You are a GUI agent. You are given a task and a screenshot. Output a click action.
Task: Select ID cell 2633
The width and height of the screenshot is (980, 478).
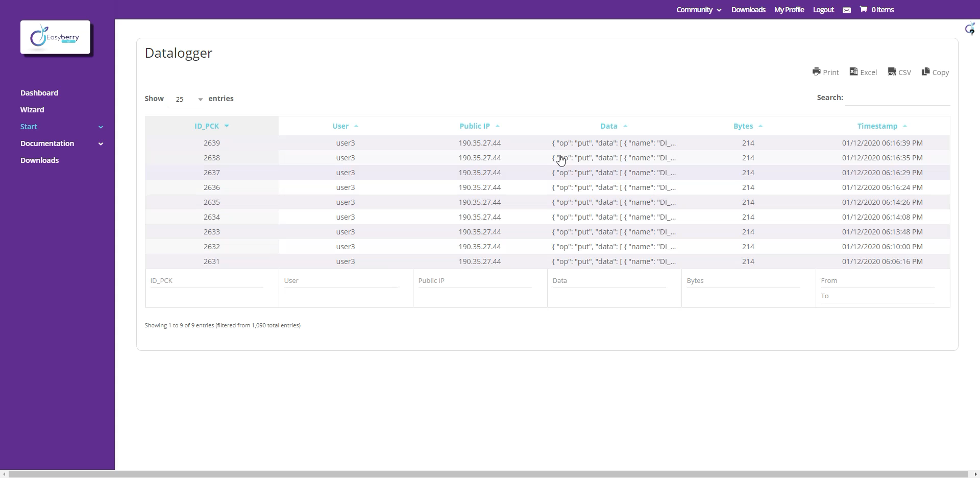click(212, 232)
